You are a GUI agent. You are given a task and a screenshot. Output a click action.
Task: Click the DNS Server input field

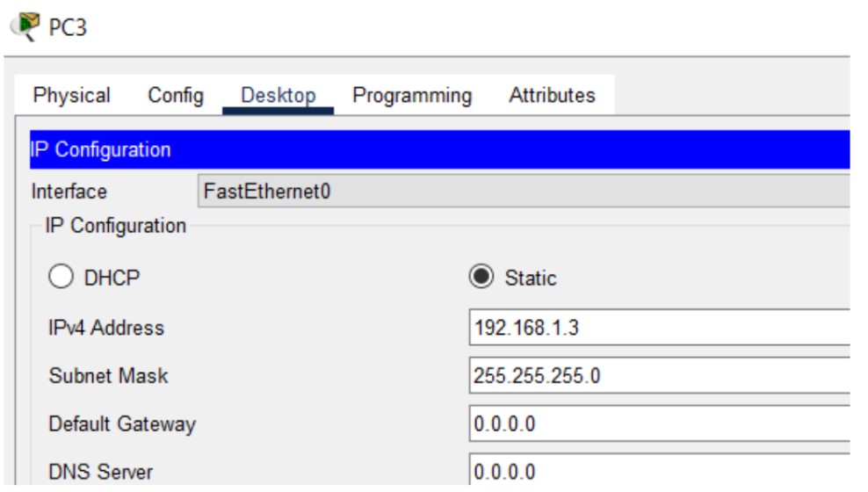coord(659,470)
